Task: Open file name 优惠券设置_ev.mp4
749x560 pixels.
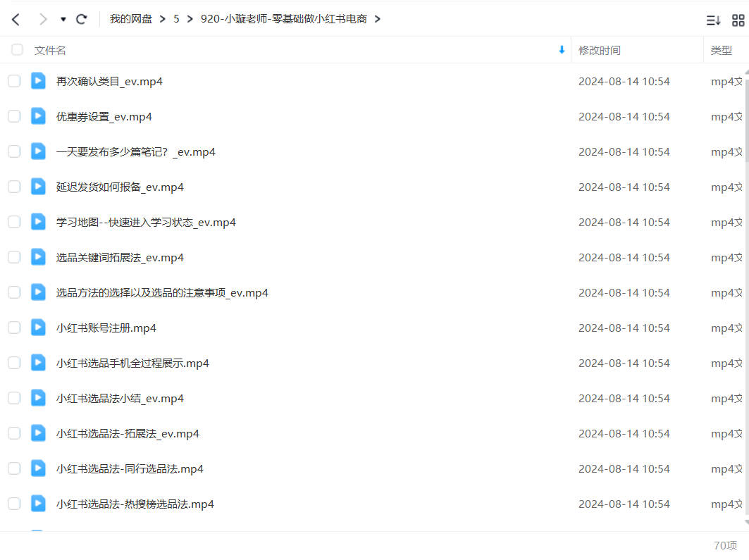Action: 104,117
